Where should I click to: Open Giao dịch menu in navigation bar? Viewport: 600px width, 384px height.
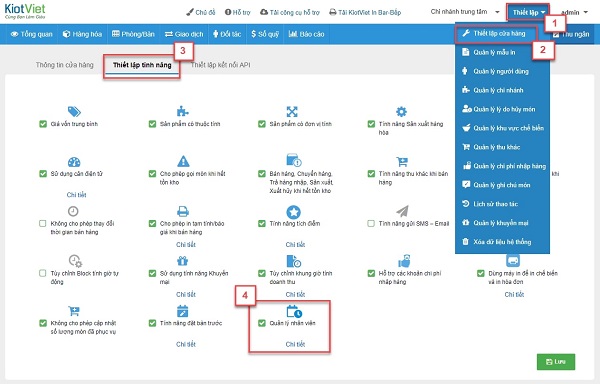(184, 34)
